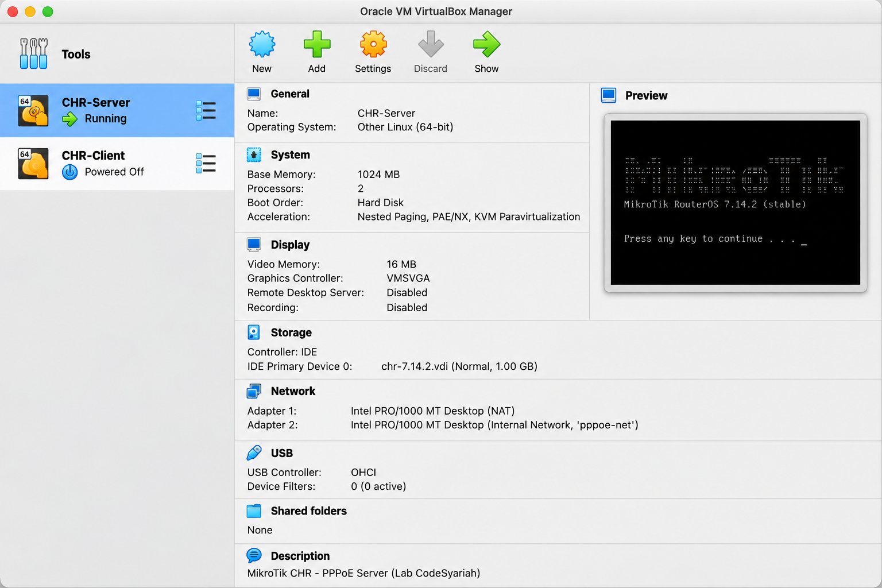The height and width of the screenshot is (588, 882).
Task: Click the Remote Desktop Server 'Disabled' value
Action: tap(407, 293)
